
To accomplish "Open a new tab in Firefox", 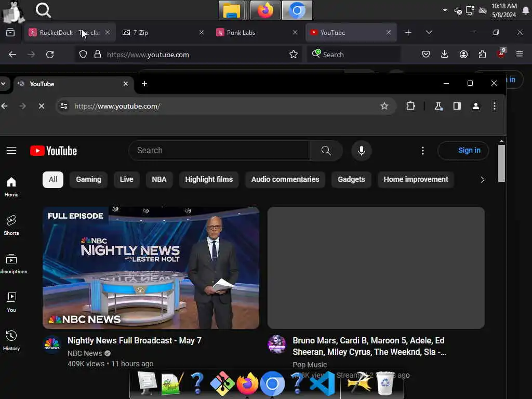I will click(408, 33).
